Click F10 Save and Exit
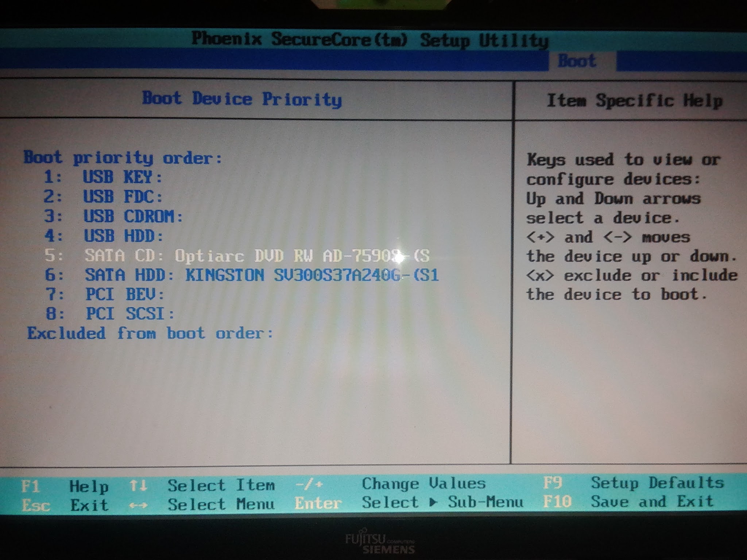The image size is (747, 560). tap(628, 502)
